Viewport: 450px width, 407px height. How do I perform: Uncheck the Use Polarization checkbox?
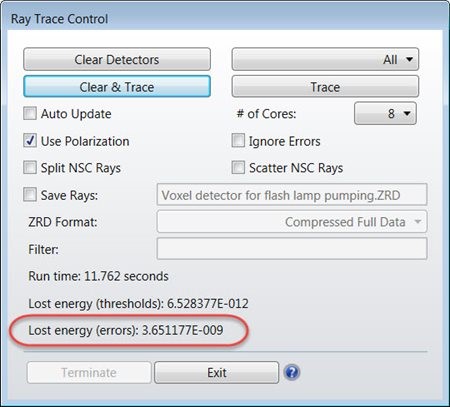[30, 140]
